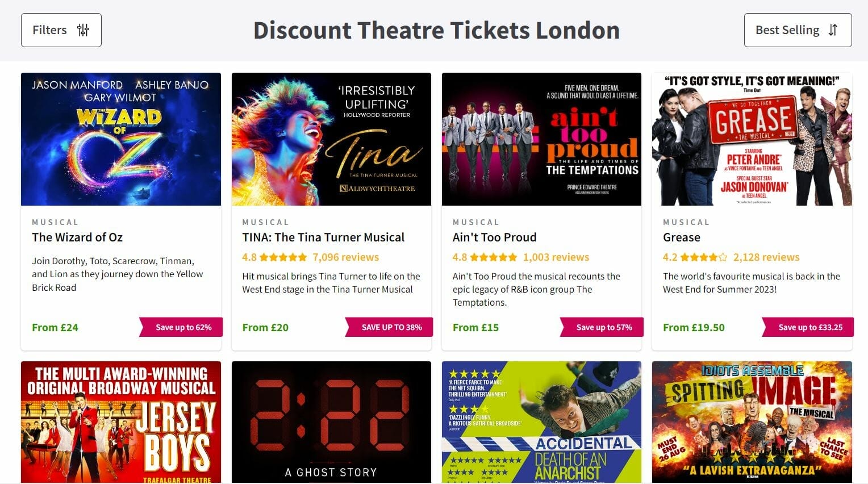Open the 1,003 reviews for Ain't Too Proud

click(x=556, y=257)
